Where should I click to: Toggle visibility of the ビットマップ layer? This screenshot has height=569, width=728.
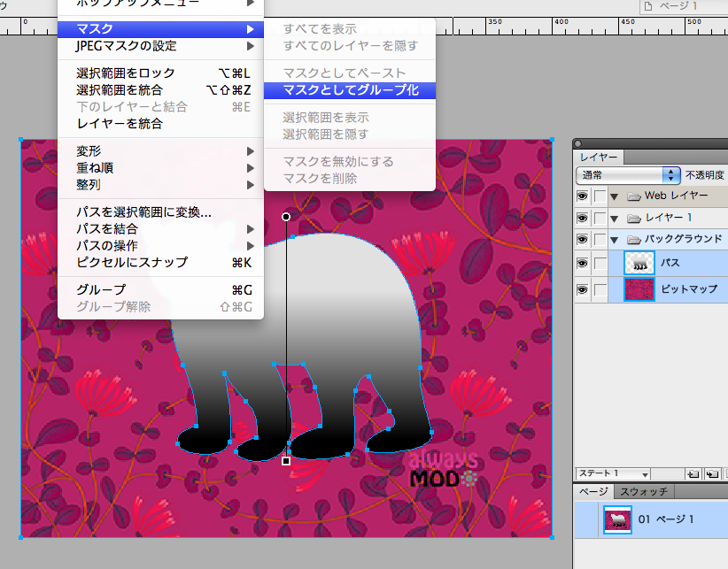582,289
